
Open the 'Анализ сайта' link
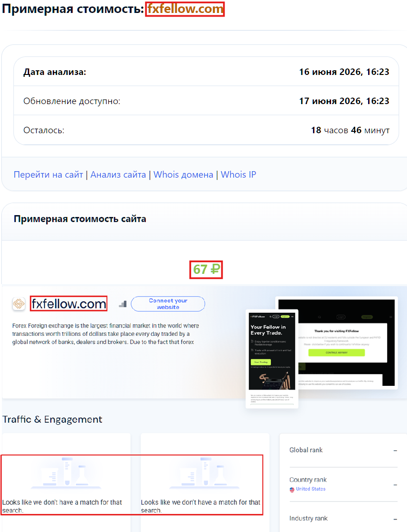pyautogui.click(x=118, y=174)
